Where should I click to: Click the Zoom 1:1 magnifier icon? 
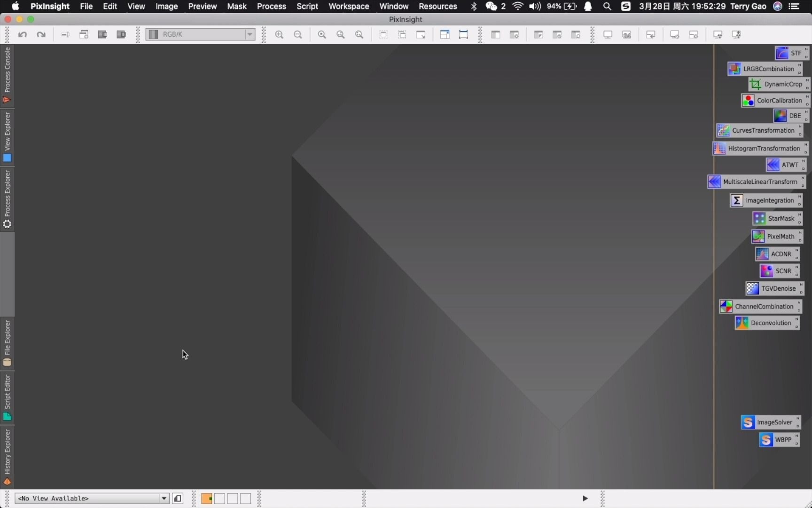322,34
